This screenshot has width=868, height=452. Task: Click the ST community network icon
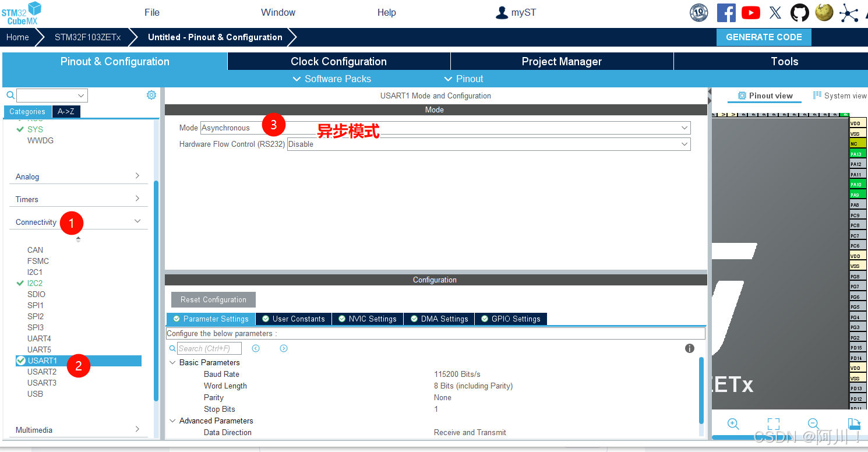coord(849,12)
